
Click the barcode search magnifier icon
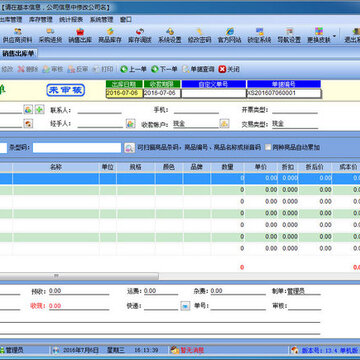130,148
